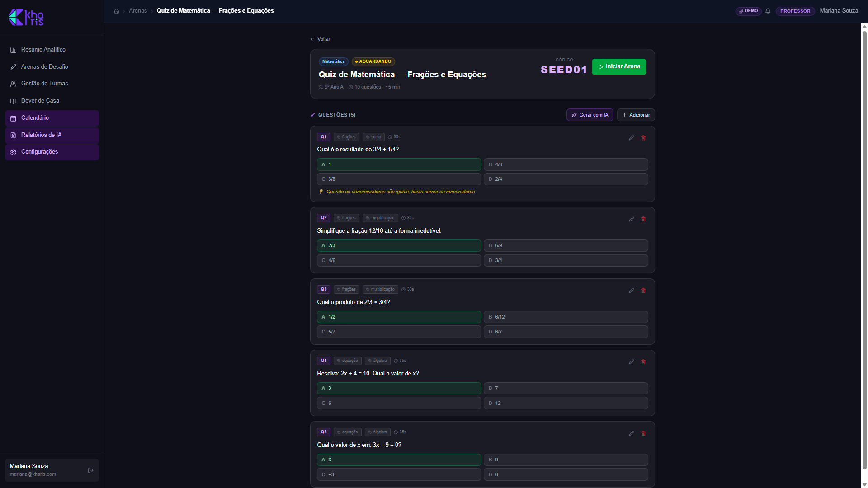Click the Q1 soma tag
Image resolution: width=868 pixels, height=488 pixels.
373,137
